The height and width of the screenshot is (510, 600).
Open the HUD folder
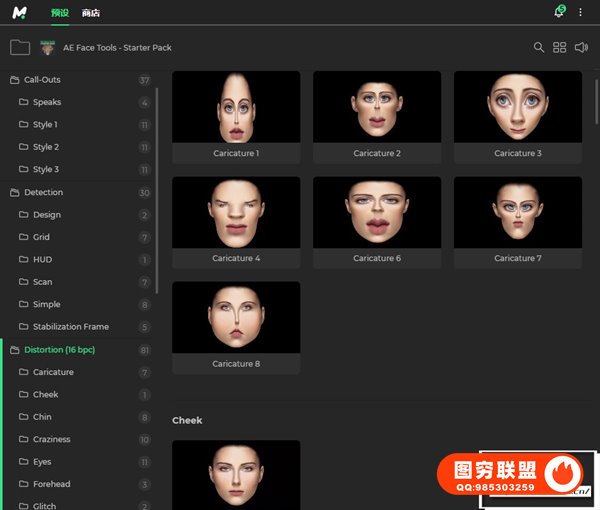click(42, 259)
